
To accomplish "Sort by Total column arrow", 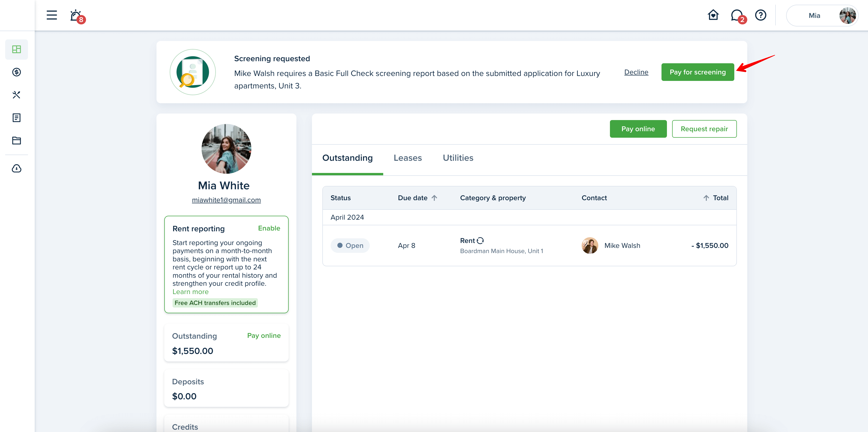I will (706, 198).
